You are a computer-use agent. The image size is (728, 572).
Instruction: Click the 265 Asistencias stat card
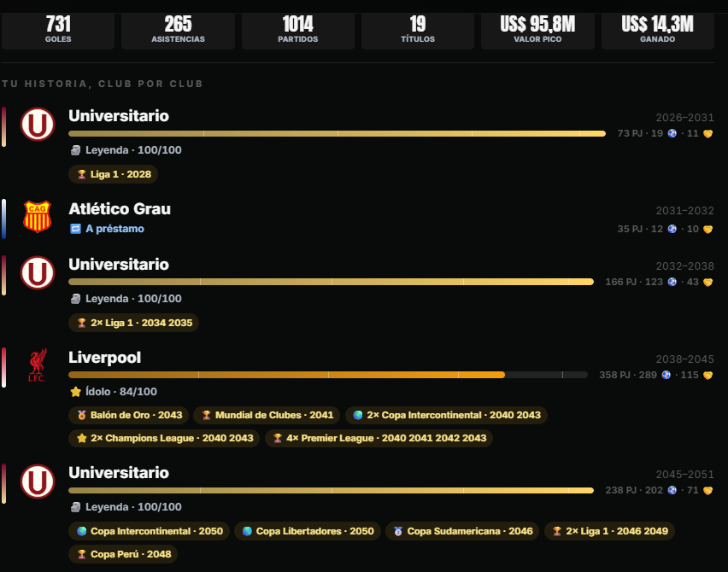pyautogui.click(x=178, y=31)
